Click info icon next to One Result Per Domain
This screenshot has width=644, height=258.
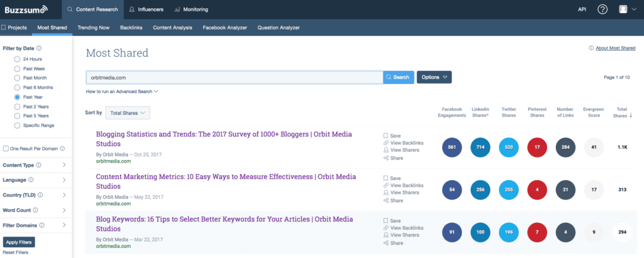pos(62,149)
